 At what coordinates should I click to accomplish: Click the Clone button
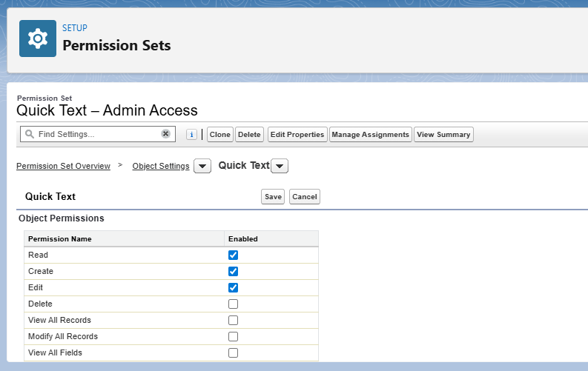click(x=219, y=135)
